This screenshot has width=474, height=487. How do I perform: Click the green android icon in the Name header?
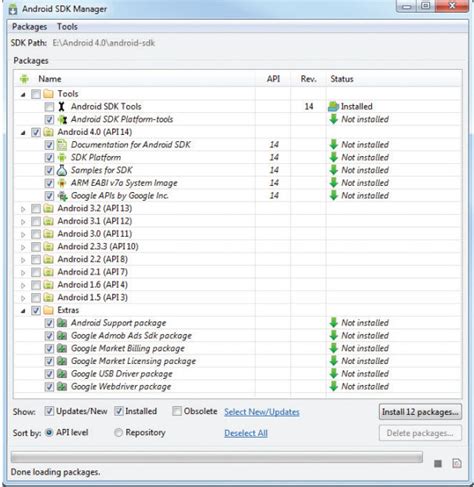click(24, 79)
